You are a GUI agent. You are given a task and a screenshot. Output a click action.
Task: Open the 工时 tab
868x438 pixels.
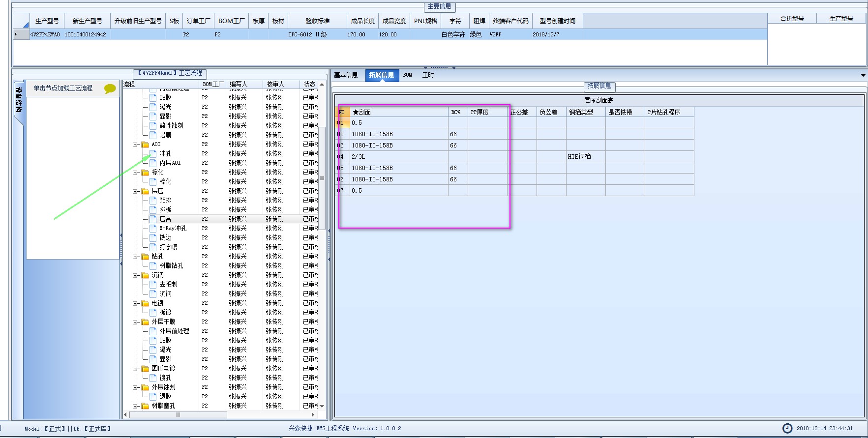tap(428, 75)
